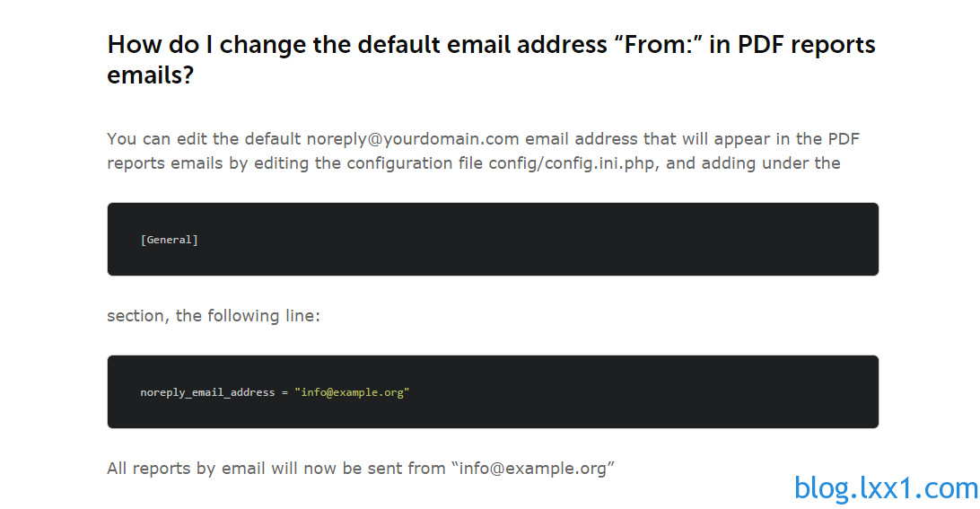Screen dimensions: 980x509
Task: Click the word "emails?" in the heading
Action: point(151,75)
